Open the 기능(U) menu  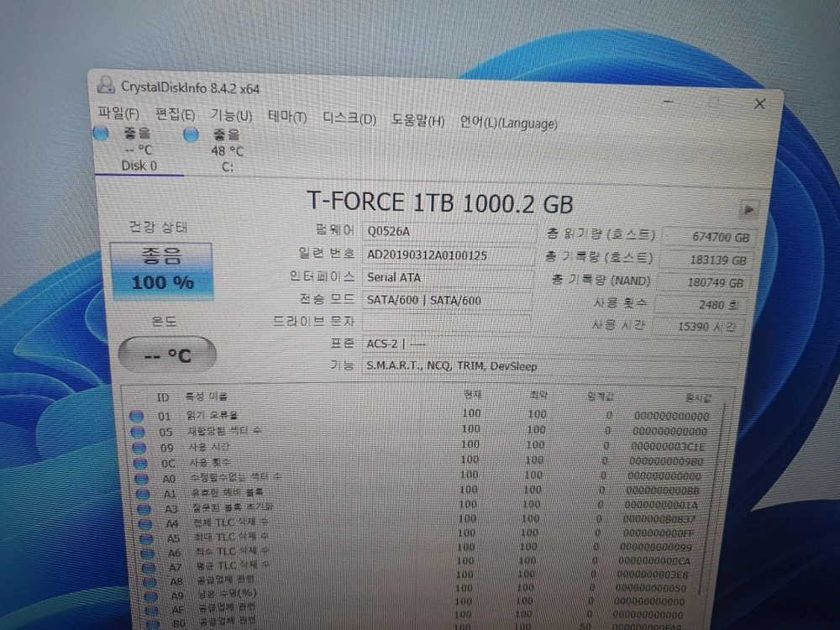[x=231, y=115]
